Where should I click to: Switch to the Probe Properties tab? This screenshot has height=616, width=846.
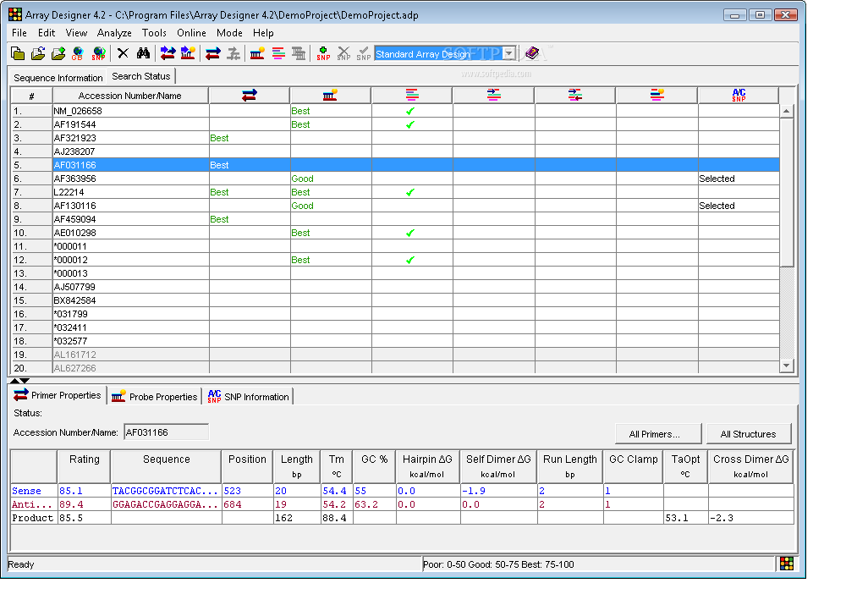[155, 396]
